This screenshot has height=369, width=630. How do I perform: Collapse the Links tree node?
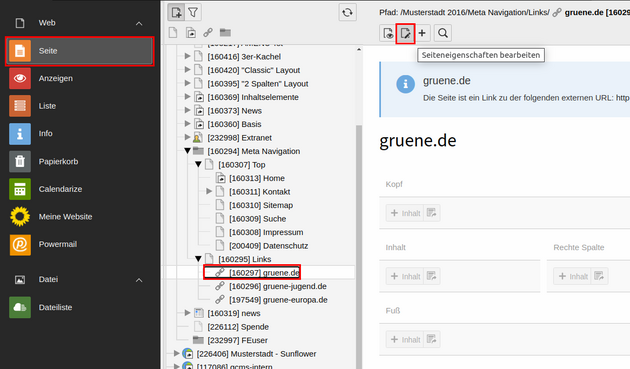[x=198, y=259]
